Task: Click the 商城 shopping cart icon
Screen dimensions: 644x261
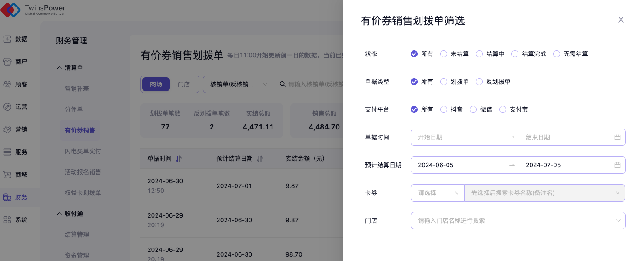Action: [7, 175]
